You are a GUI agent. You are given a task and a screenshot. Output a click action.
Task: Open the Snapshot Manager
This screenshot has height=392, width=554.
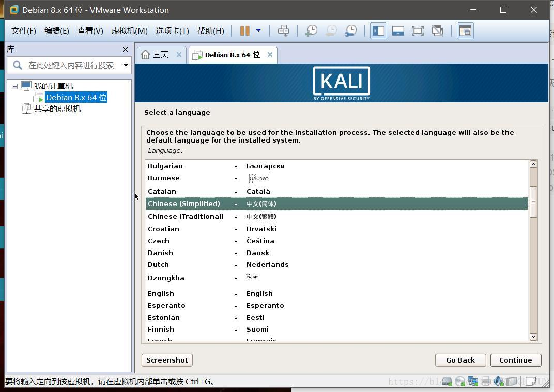click(x=350, y=30)
